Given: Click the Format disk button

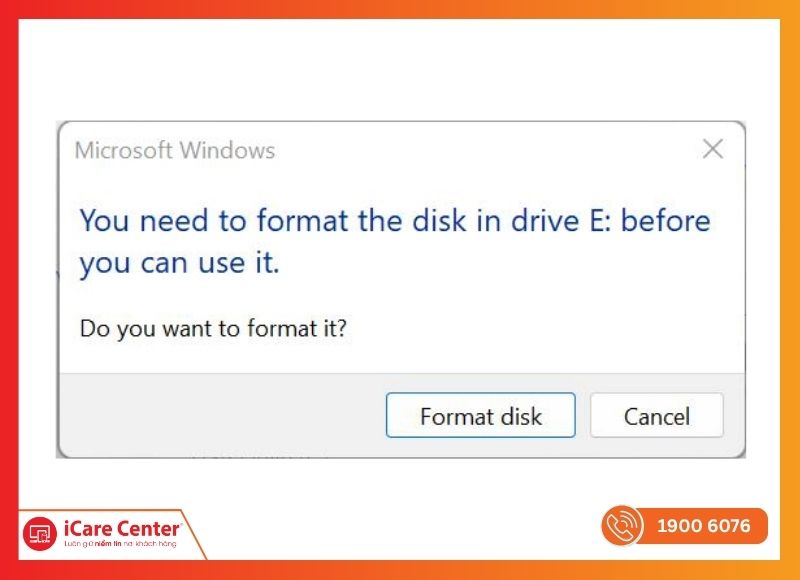Looking at the screenshot, I should click(x=480, y=415).
